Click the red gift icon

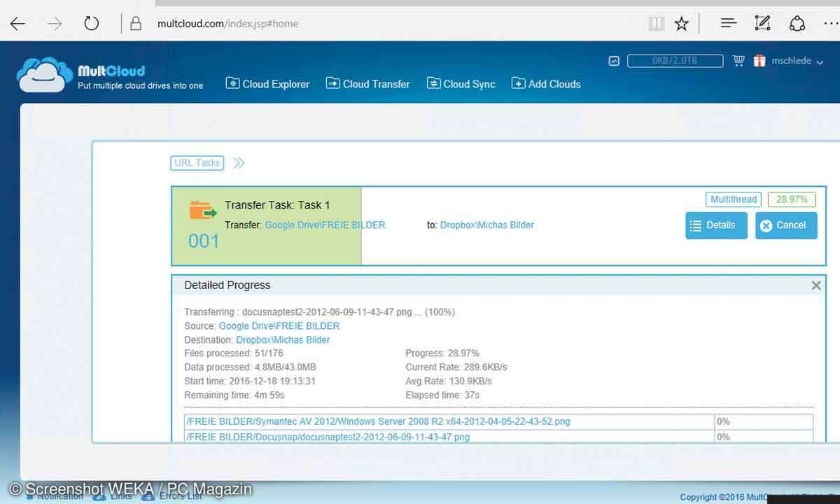[759, 61]
